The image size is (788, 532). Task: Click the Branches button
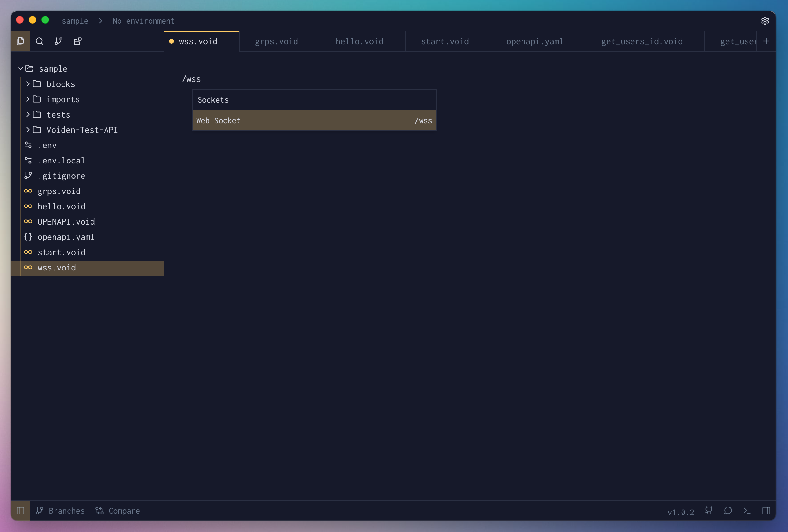pos(60,511)
